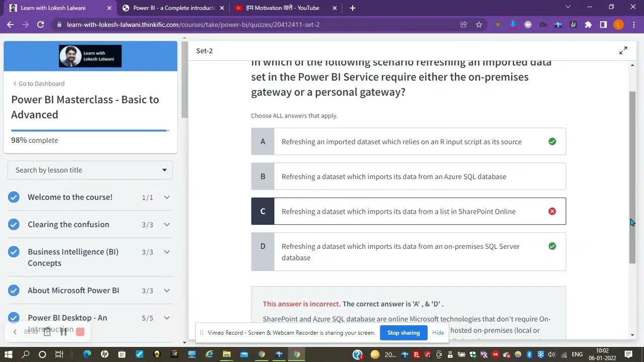Click the volume speaker tray icon
Image resolution: width=644 pixels, height=362 pixels.
[551, 354]
